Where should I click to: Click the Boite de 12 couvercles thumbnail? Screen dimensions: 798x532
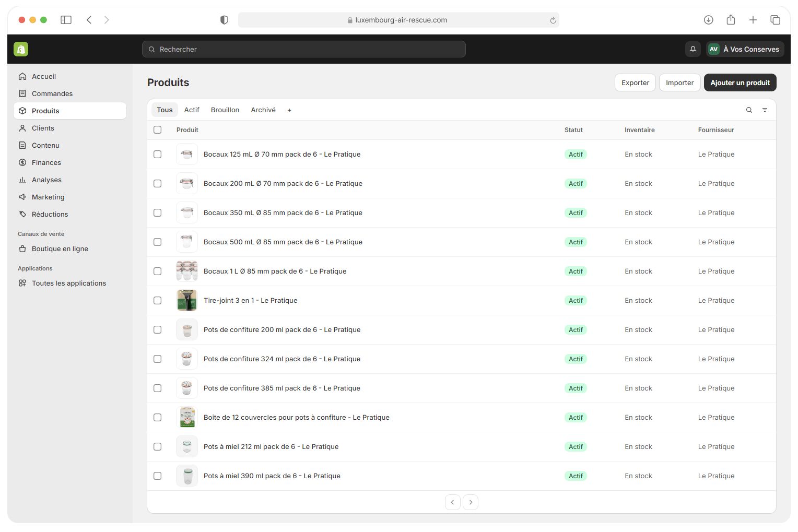point(187,418)
